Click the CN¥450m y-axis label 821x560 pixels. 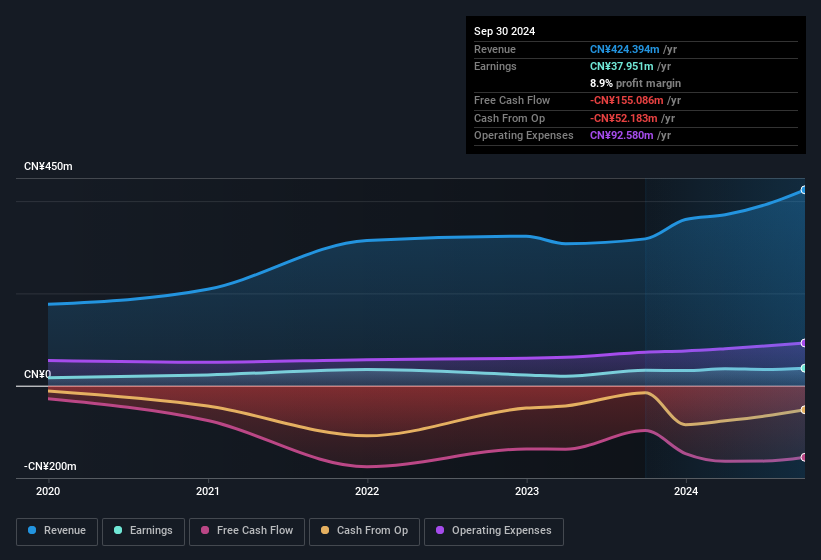48,166
